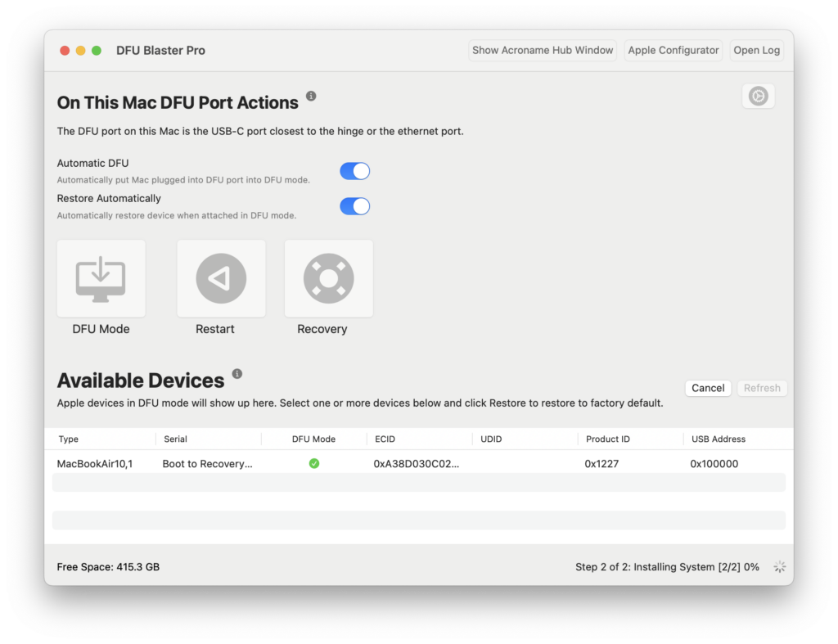838x644 pixels.
Task: Click the DFU Mode icon button
Action: (101, 278)
